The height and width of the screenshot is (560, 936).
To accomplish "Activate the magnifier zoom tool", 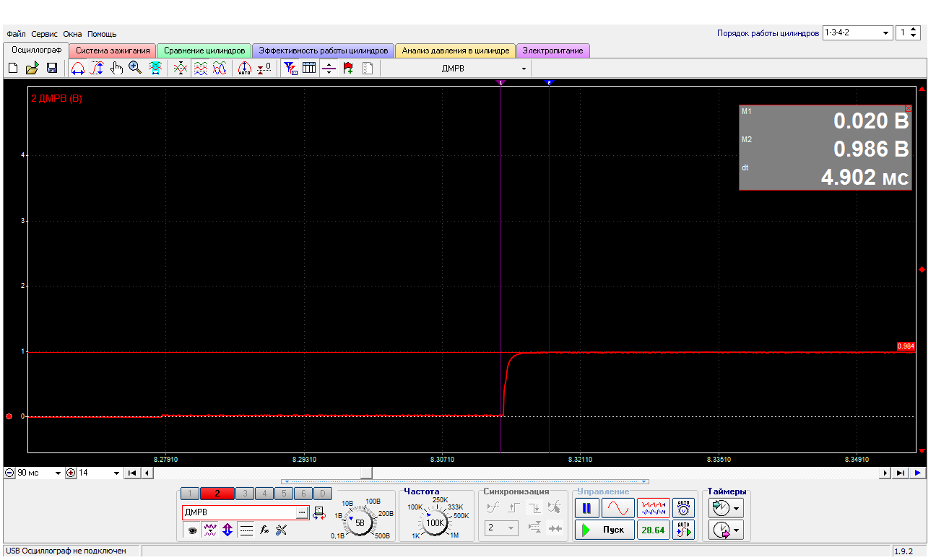I will click(x=135, y=68).
